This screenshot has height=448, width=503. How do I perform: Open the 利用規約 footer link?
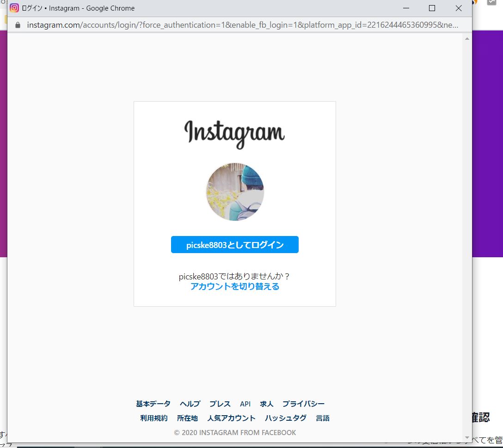[153, 418]
